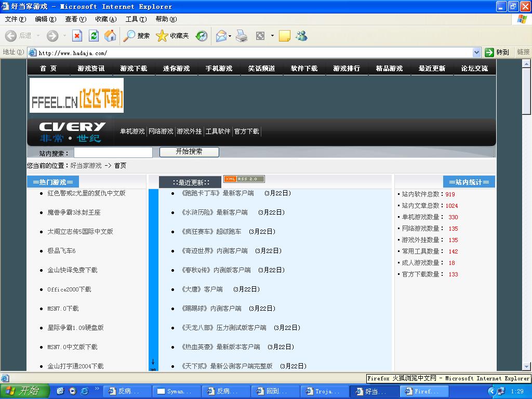Click the toolbar icon right of the printer
532x399 pixels.
pyautogui.click(x=260, y=36)
